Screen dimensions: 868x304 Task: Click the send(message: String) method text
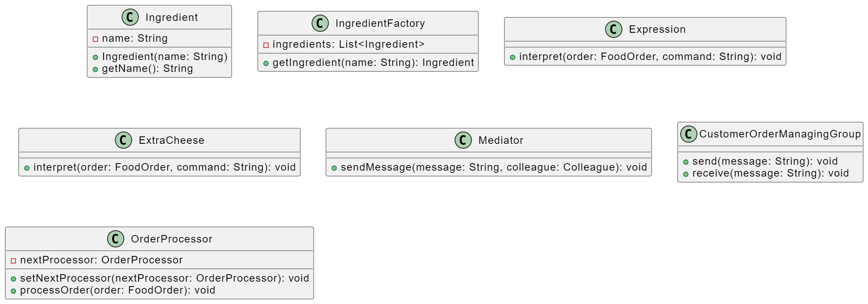[765, 161]
